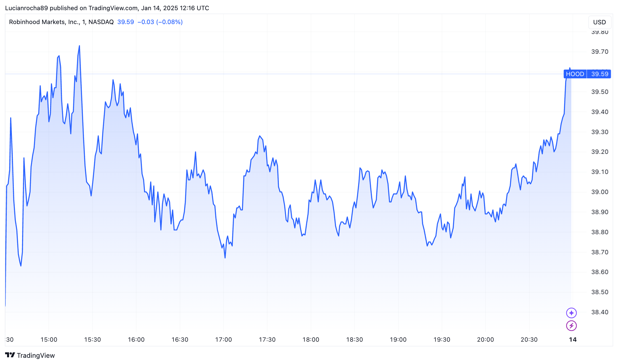Click the 18:30 time axis label

click(354, 339)
